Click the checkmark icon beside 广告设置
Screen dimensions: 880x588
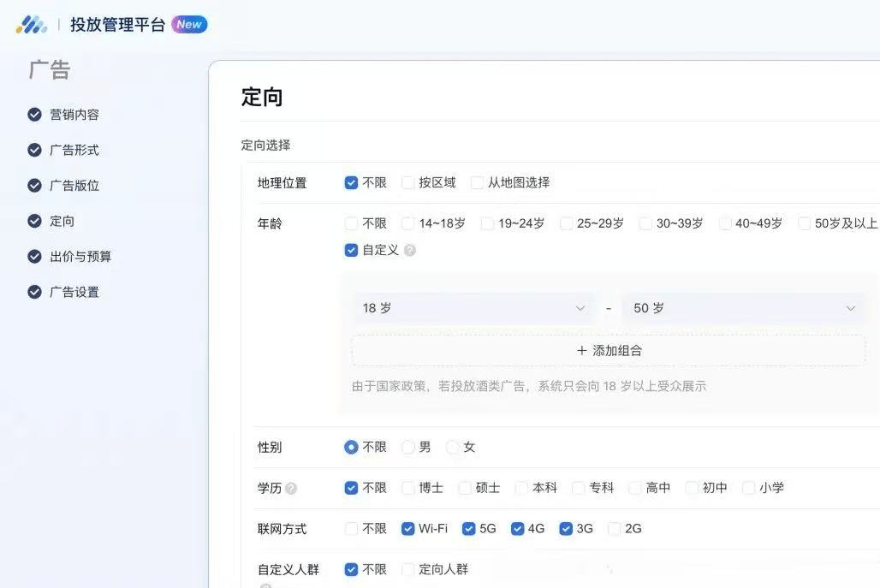(x=34, y=292)
